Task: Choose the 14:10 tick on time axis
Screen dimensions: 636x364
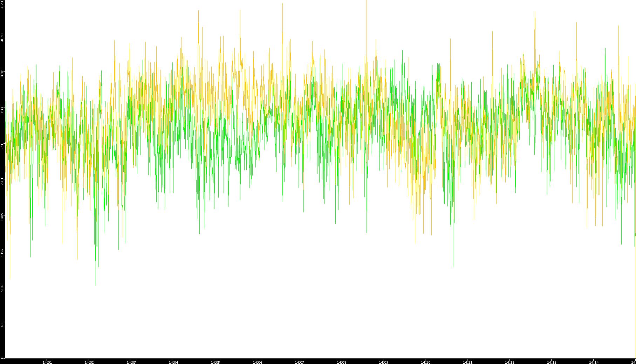Action: (x=425, y=362)
